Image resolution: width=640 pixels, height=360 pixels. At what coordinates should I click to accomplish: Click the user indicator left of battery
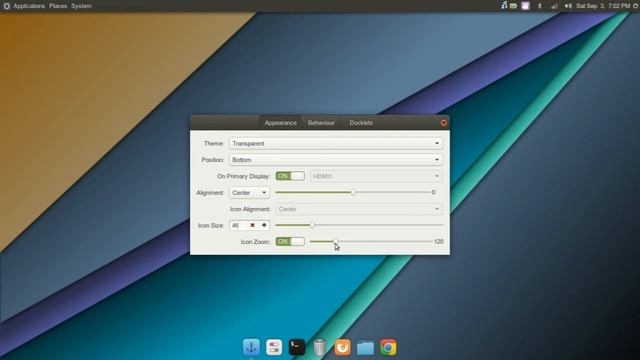coord(504,5)
